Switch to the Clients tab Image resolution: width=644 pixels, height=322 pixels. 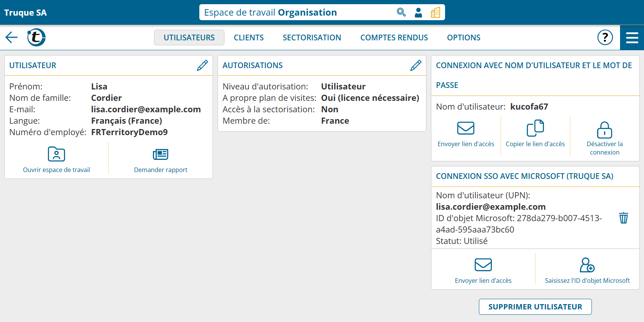(x=249, y=38)
